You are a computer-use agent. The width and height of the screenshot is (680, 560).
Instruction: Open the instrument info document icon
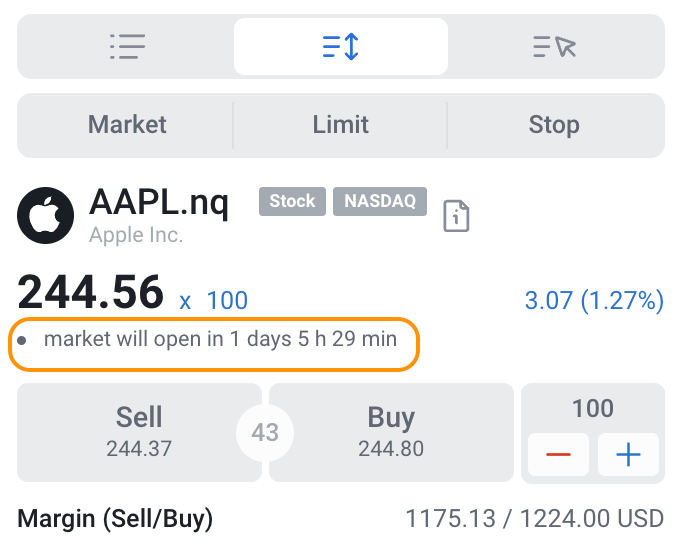[456, 215]
